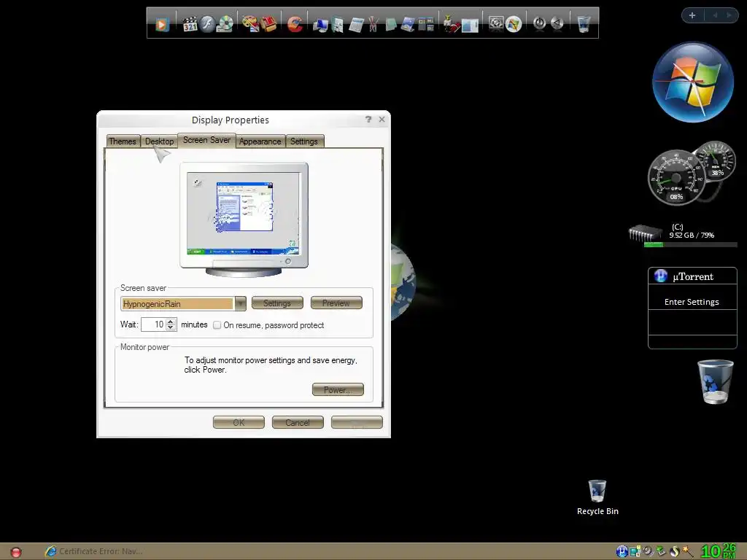
Task: Open the green notes dock icon
Action: 391,24
